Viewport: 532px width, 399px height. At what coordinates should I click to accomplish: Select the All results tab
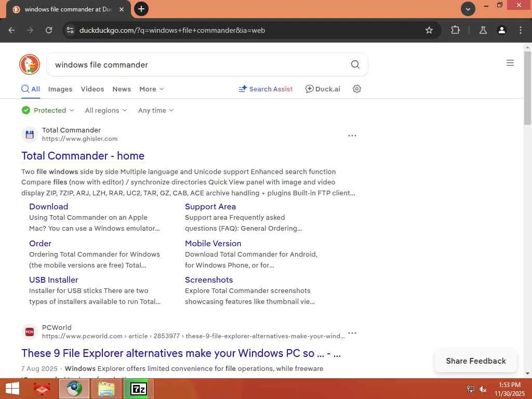point(31,89)
